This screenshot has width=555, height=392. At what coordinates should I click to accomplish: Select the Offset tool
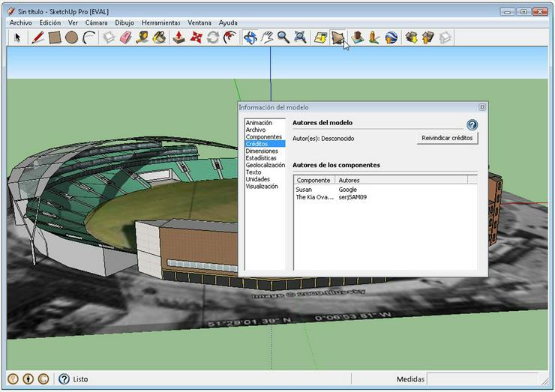pyautogui.click(x=230, y=37)
